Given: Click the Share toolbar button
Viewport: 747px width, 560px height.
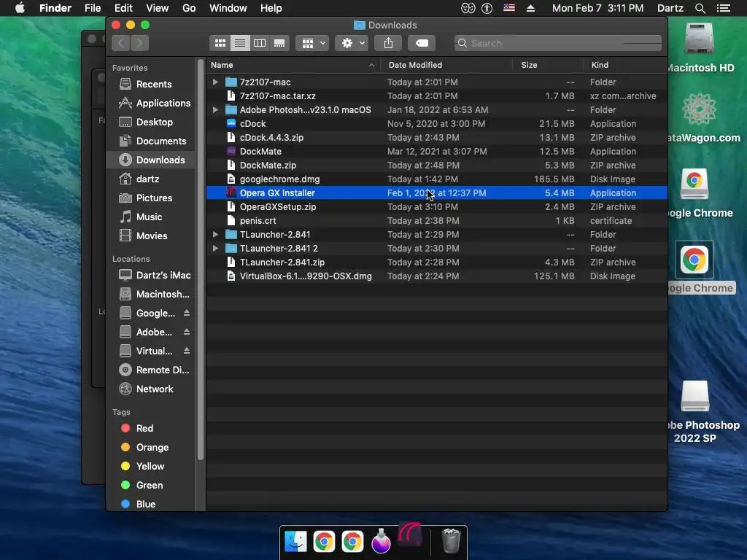Looking at the screenshot, I should [x=388, y=43].
